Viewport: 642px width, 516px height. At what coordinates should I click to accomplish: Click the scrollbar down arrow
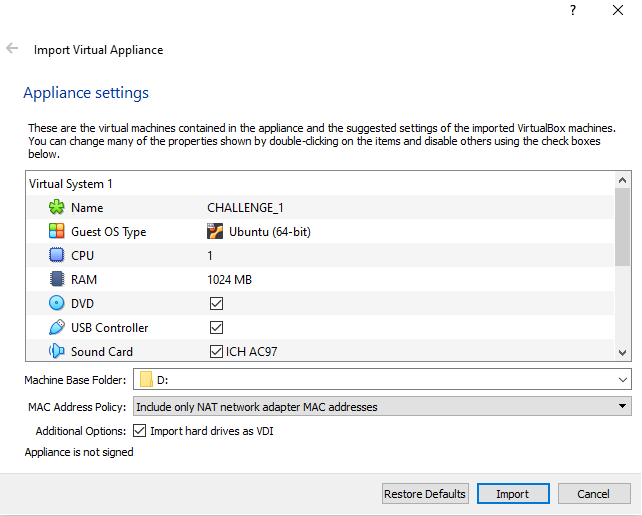(x=623, y=352)
